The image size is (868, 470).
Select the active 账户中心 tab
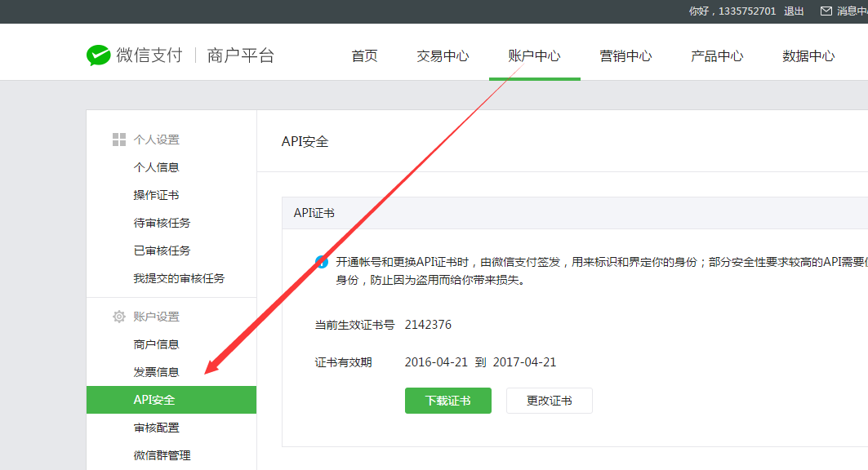click(x=534, y=56)
